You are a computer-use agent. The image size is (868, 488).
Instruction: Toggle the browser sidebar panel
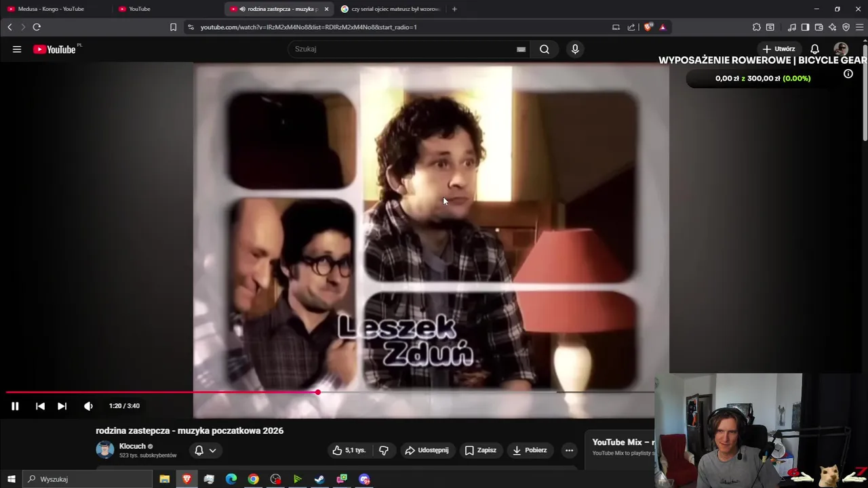805,27
